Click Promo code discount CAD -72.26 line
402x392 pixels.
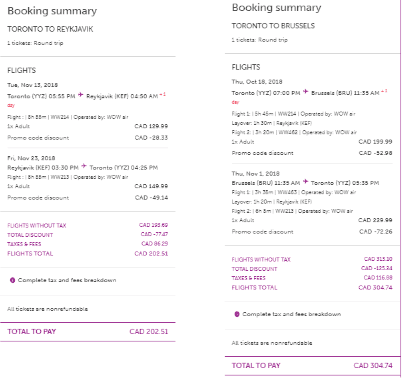tap(312, 232)
